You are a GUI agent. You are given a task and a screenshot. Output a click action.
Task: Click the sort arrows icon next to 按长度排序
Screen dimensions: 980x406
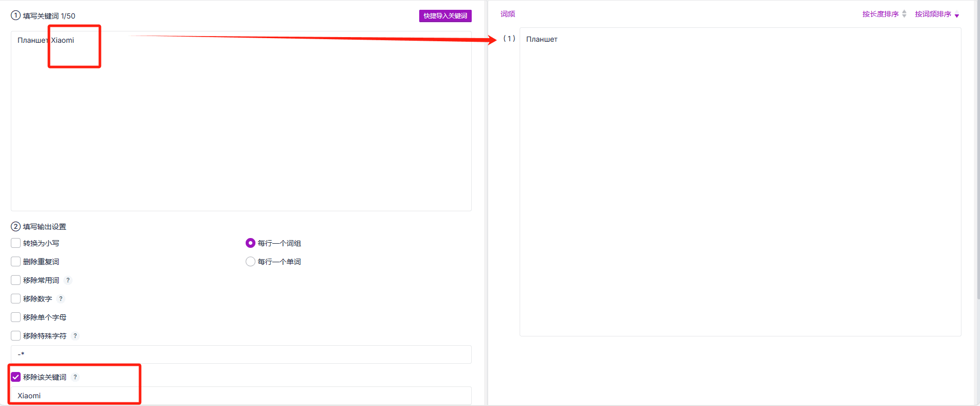pyautogui.click(x=904, y=14)
